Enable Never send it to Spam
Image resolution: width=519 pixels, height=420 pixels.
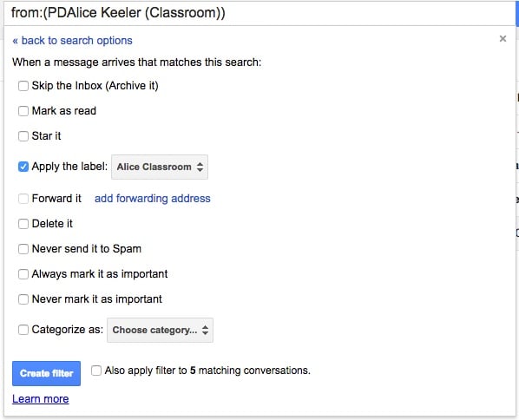click(23, 249)
